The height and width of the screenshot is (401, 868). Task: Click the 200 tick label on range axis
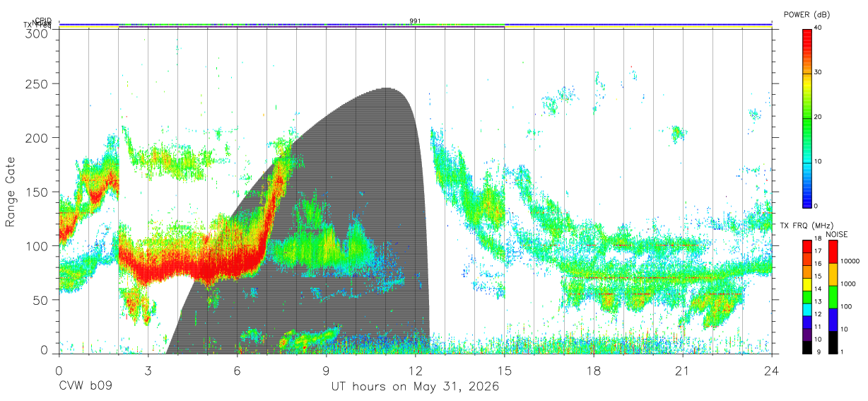point(36,137)
